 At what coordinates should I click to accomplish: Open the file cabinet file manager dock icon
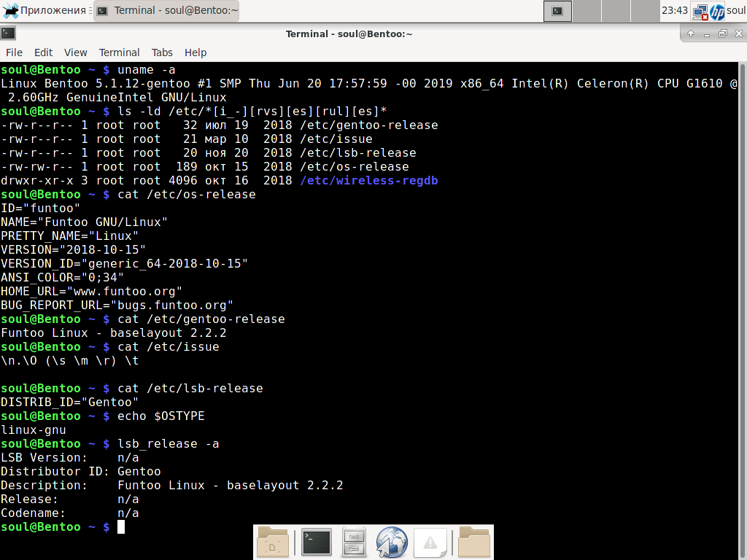click(354, 542)
